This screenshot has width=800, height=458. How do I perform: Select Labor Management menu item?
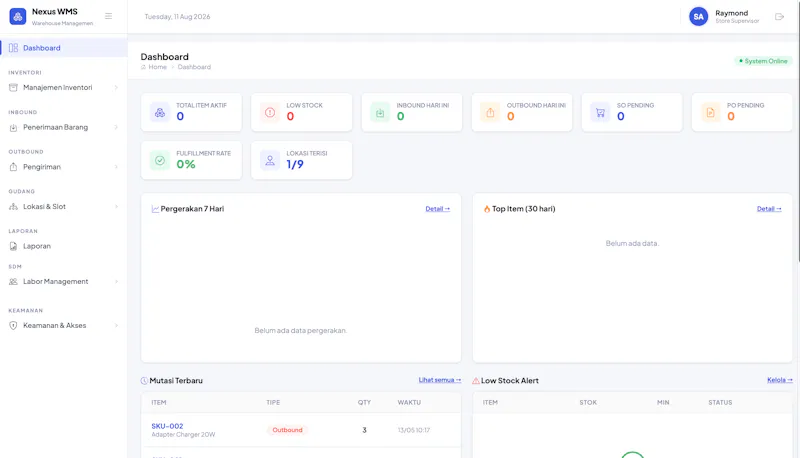[x=64, y=282]
